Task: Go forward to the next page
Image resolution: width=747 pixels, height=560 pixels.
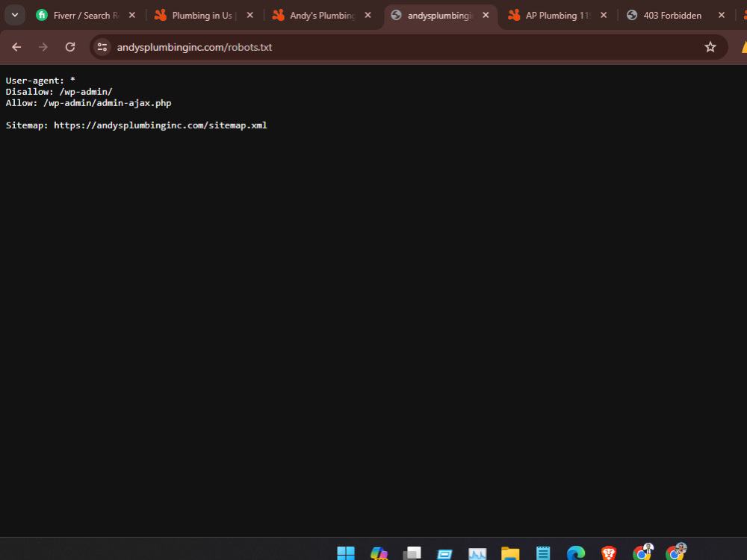Action: pos(43,47)
